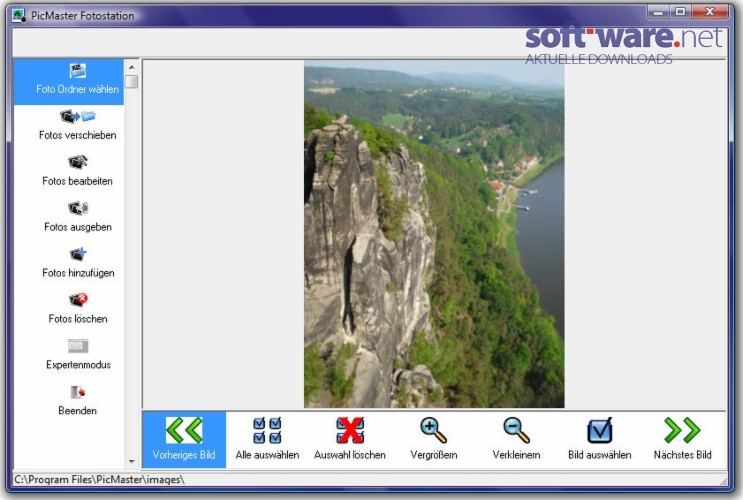Click the images path in status bar
The height and width of the screenshot is (500, 743).
(99, 480)
